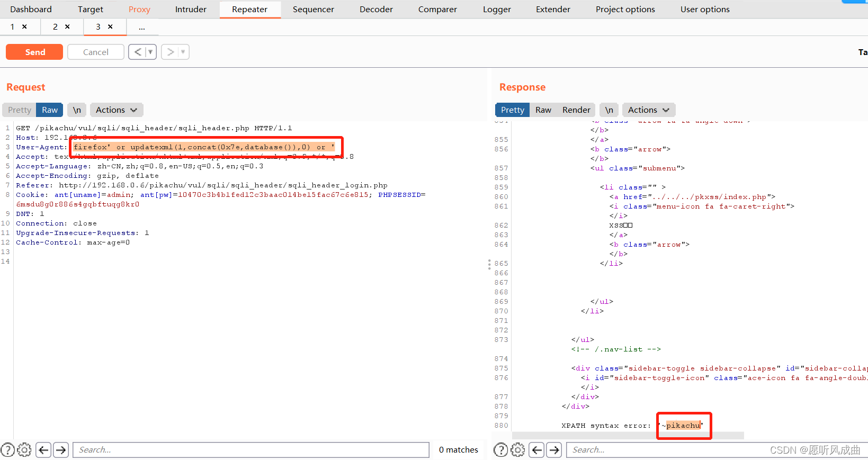Close Repeater sub-tab 1
The height and width of the screenshot is (460, 868).
pos(24,26)
